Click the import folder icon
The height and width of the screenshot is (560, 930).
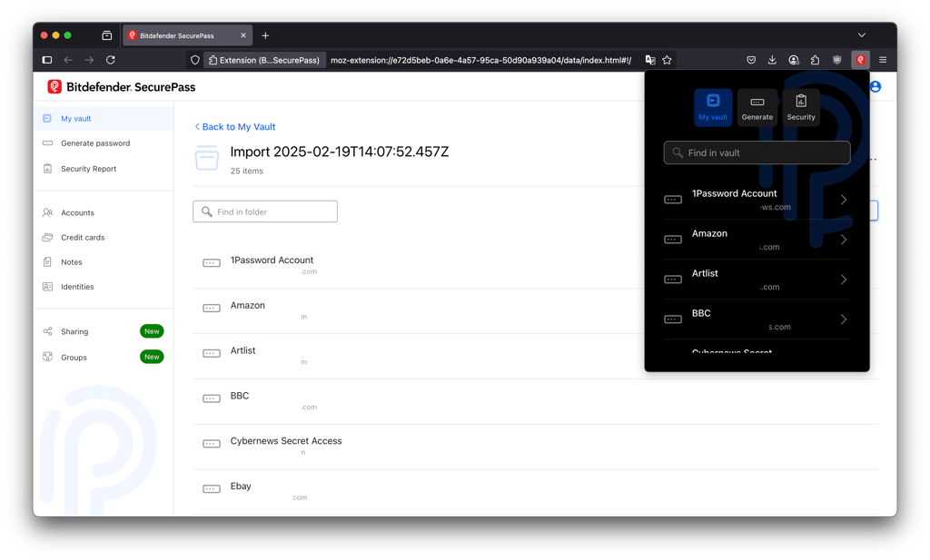[207, 158]
